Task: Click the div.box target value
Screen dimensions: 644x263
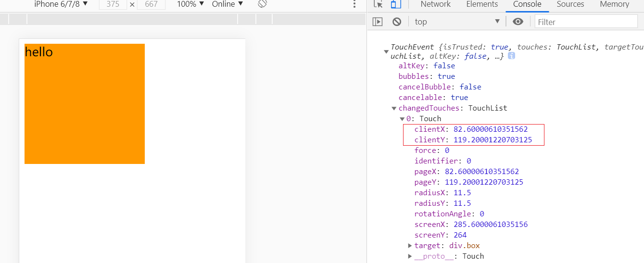Action: (465, 246)
